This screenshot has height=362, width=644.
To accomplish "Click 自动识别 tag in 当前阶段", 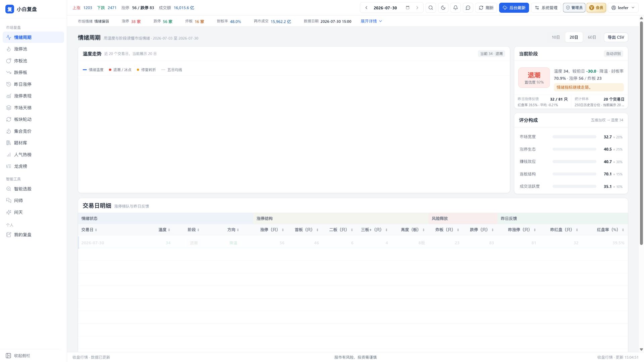I will [x=613, y=54].
